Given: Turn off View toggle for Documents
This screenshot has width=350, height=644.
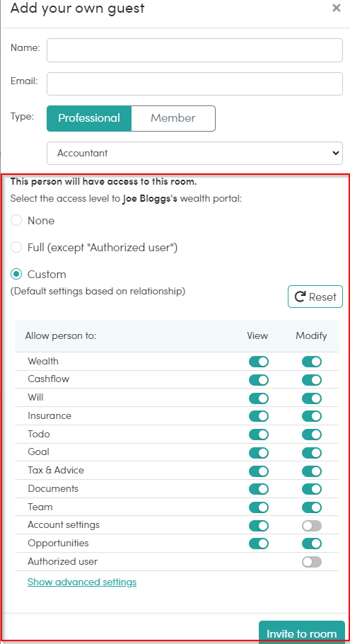Looking at the screenshot, I should [x=259, y=489].
